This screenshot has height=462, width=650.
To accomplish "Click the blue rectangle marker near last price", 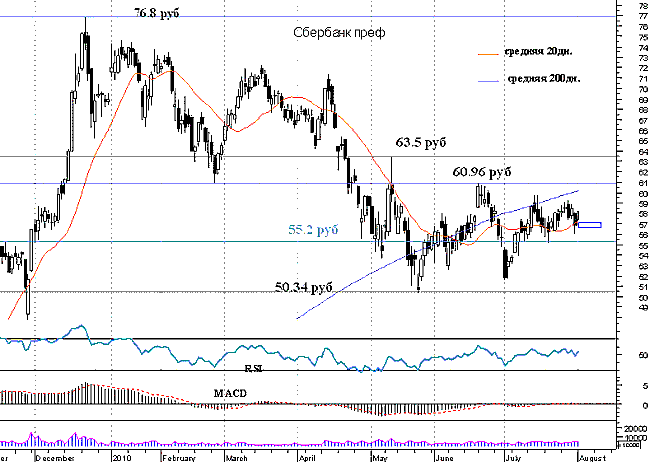I will click(589, 225).
